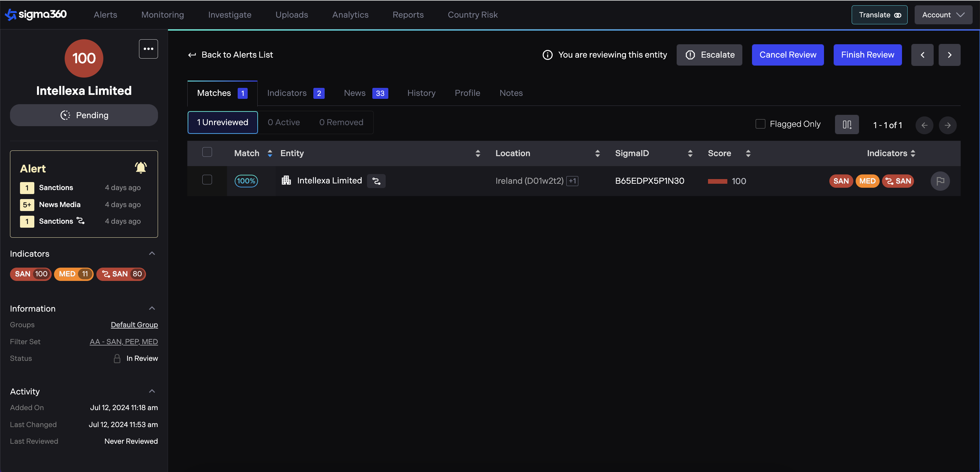Viewport: 980px width, 472px height.
Task: Click the Finish Review button
Action: pyautogui.click(x=867, y=55)
